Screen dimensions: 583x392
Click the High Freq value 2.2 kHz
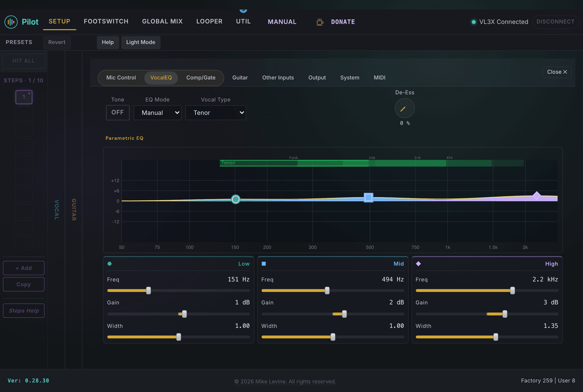click(545, 280)
